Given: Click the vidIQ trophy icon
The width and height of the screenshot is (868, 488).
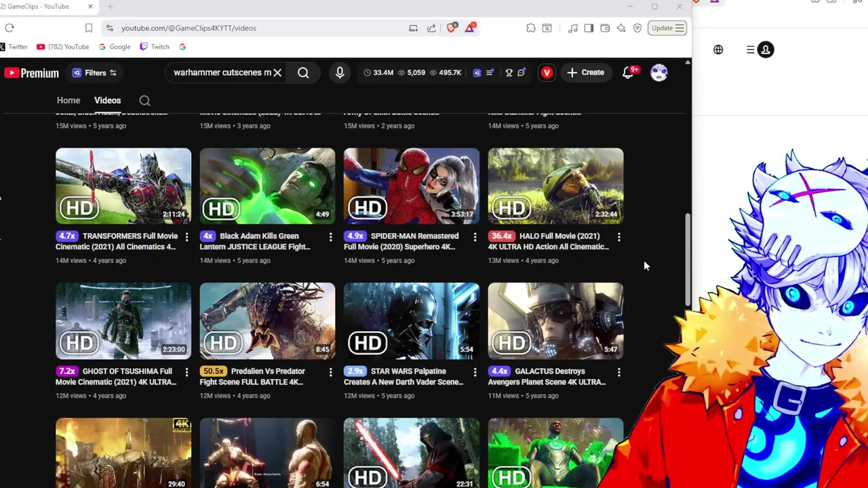Looking at the screenshot, I should click(509, 73).
